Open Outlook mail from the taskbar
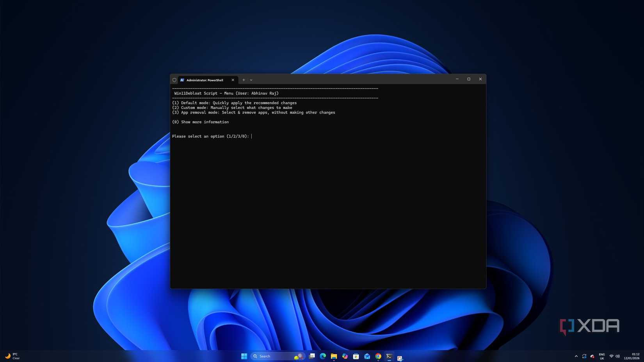The width and height of the screenshot is (644, 362). (367, 356)
